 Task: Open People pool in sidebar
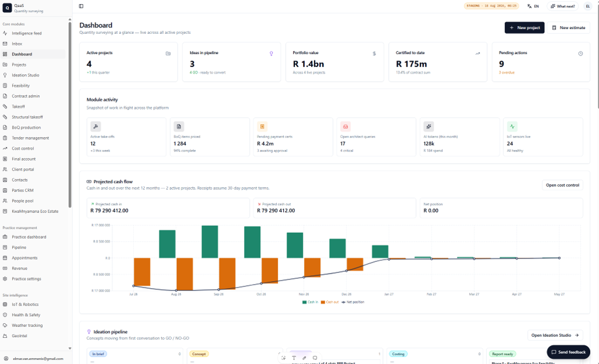(34, 201)
